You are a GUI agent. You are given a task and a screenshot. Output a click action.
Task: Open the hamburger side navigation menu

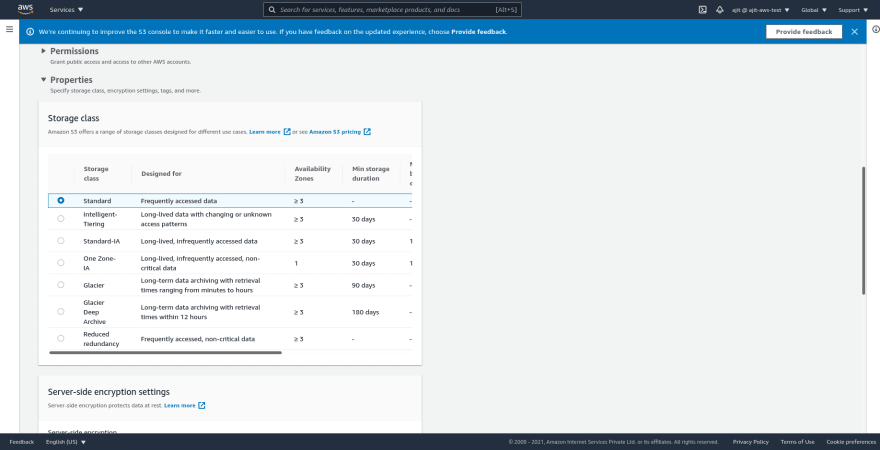click(10, 29)
